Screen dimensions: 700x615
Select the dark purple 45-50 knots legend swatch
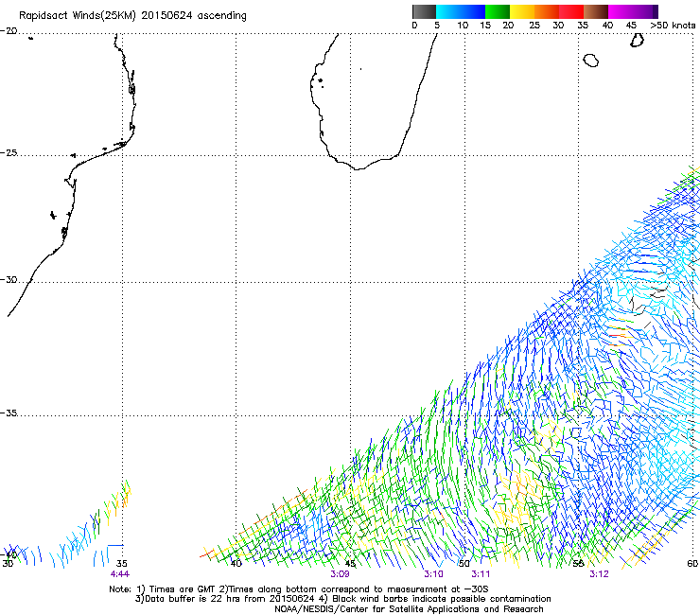(645, 11)
